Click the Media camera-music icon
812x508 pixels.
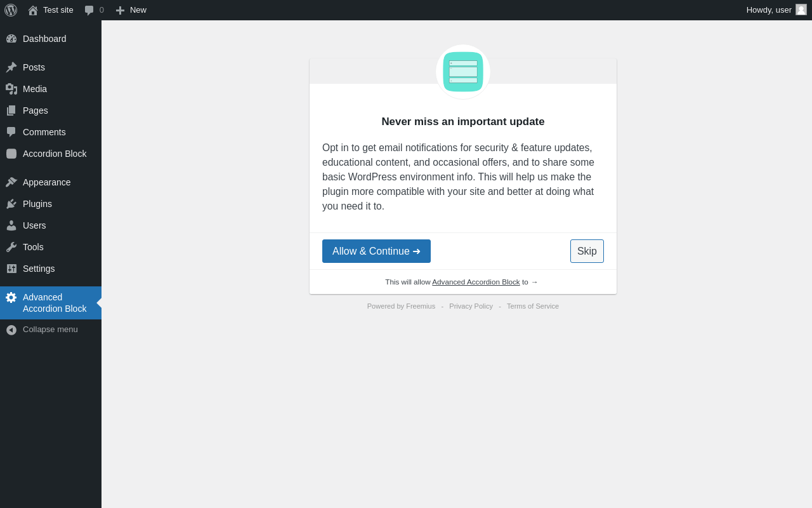[11, 89]
